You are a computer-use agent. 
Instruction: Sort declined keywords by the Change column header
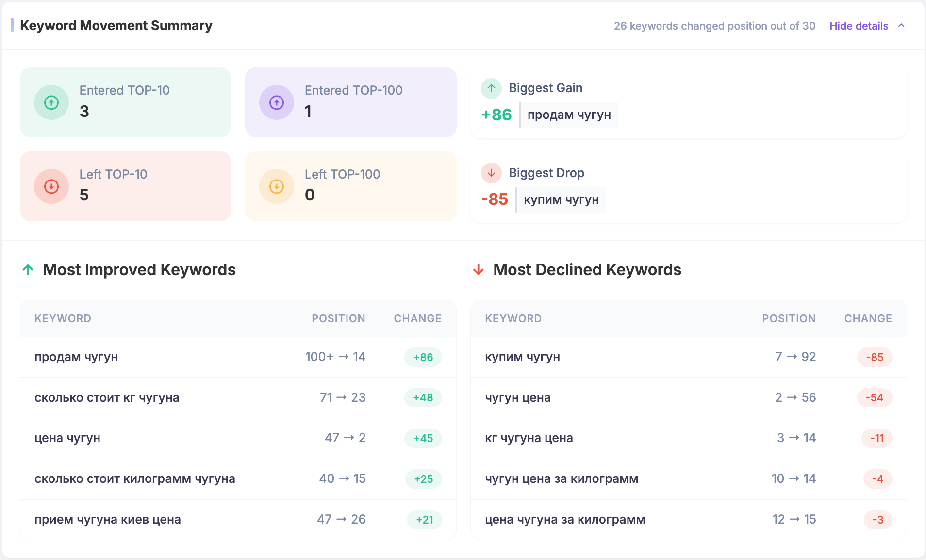(868, 319)
